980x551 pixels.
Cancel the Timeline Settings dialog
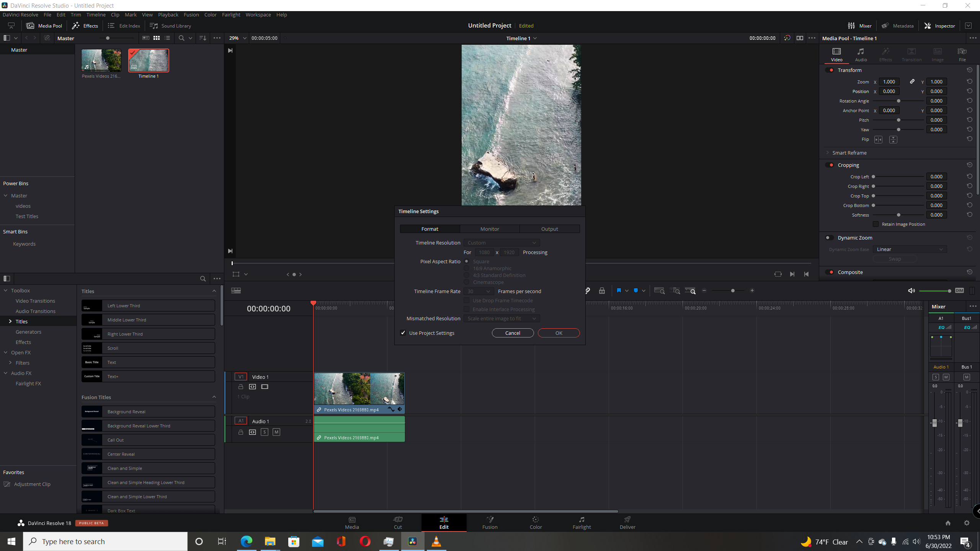pyautogui.click(x=513, y=333)
